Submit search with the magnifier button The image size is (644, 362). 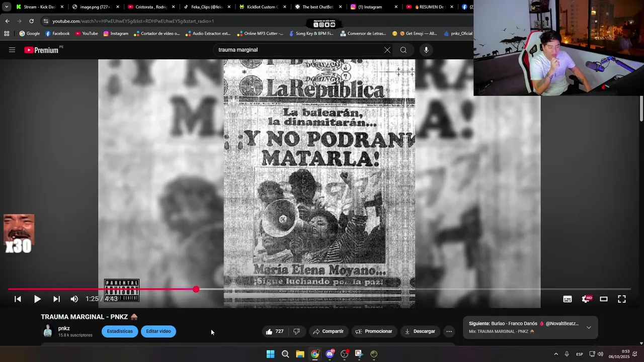pos(404,50)
